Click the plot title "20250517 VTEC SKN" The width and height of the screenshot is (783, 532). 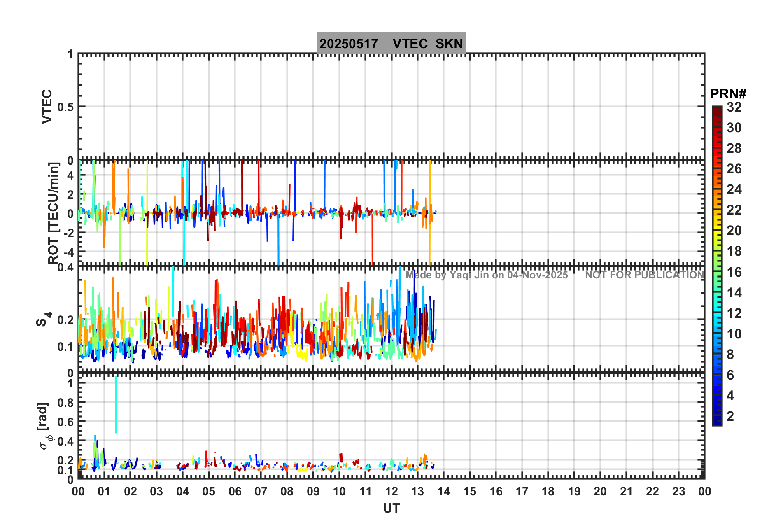[x=391, y=44]
